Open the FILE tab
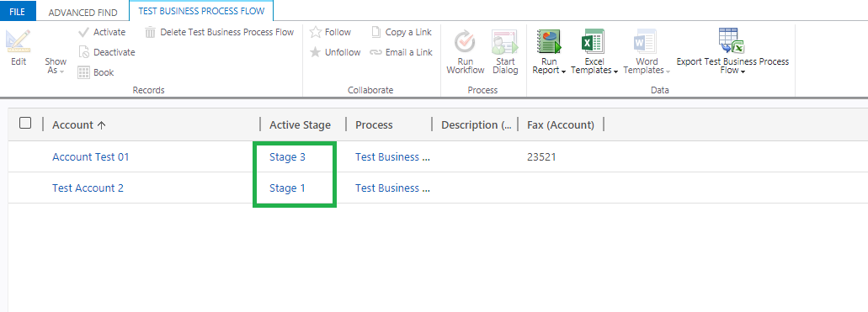This screenshot has width=868, height=312. click(x=18, y=11)
